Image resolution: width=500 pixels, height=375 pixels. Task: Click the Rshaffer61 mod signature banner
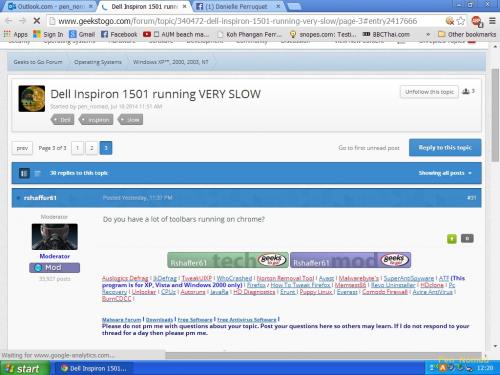click(350, 260)
